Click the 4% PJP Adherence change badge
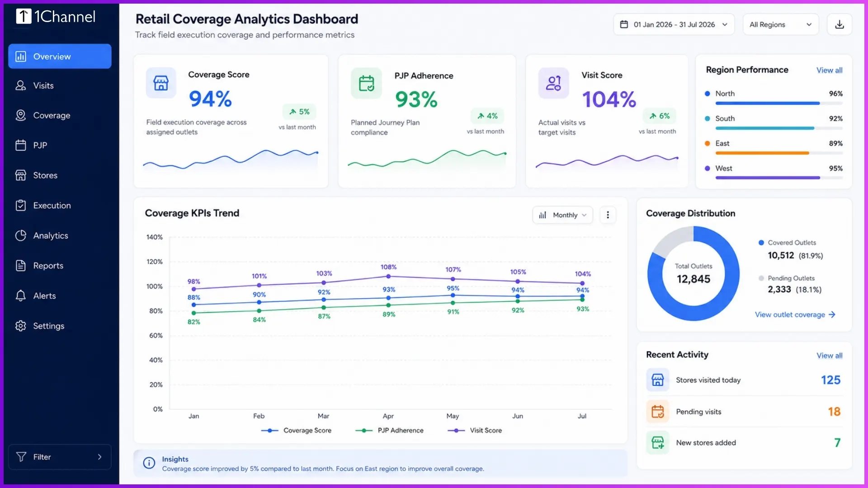Image resolution: width=868 pixels, height=488 pixels. click(x=487, y=116)
